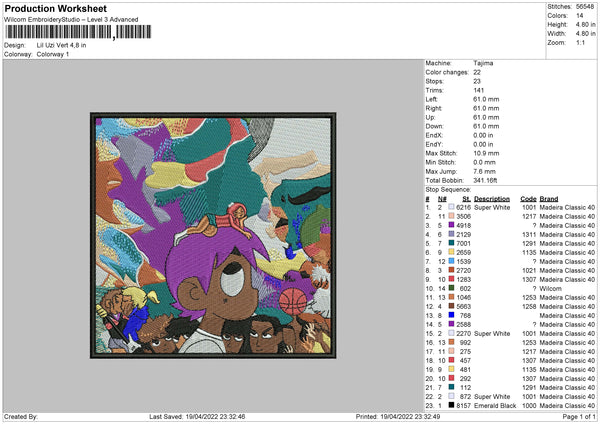Click the Printed timestamp 23:32:49
The height and width of the screenshot is (424, 600).
(426, 416)
